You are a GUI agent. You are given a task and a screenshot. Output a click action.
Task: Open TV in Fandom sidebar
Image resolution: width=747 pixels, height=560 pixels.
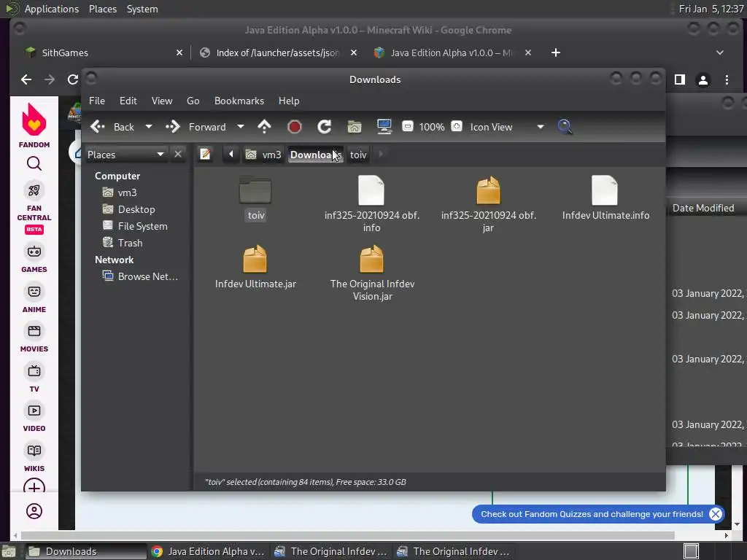point(34,378)
